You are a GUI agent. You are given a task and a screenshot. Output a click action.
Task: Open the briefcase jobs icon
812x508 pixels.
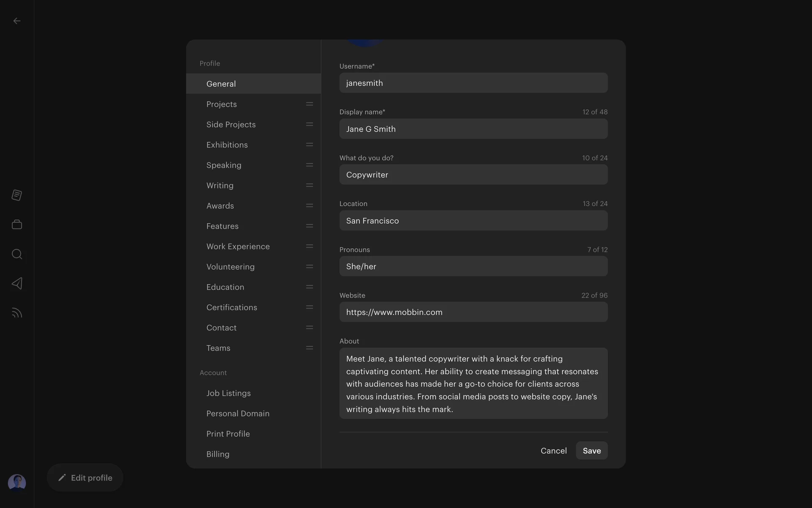[17, 224]
